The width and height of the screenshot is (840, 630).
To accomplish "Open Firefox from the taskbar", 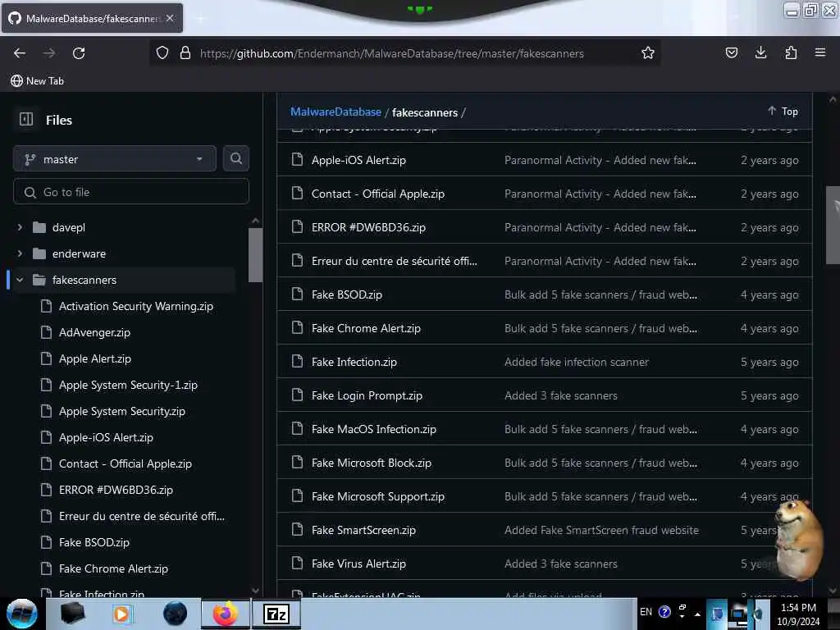I will click(225, 614).
